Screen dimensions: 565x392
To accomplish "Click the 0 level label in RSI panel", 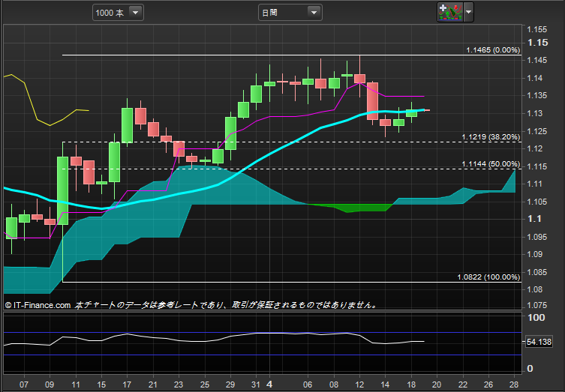I will tap(530, 369).
